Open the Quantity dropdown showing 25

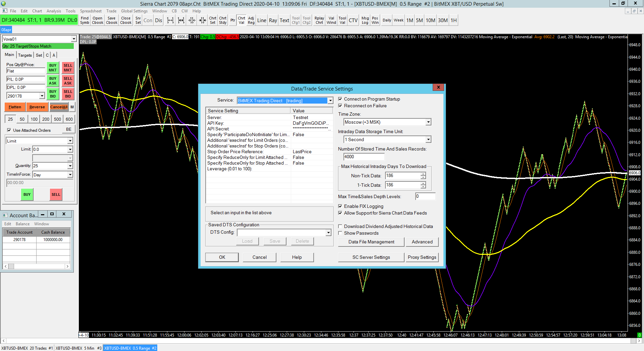pyautogui.click(x=70, y=166)
